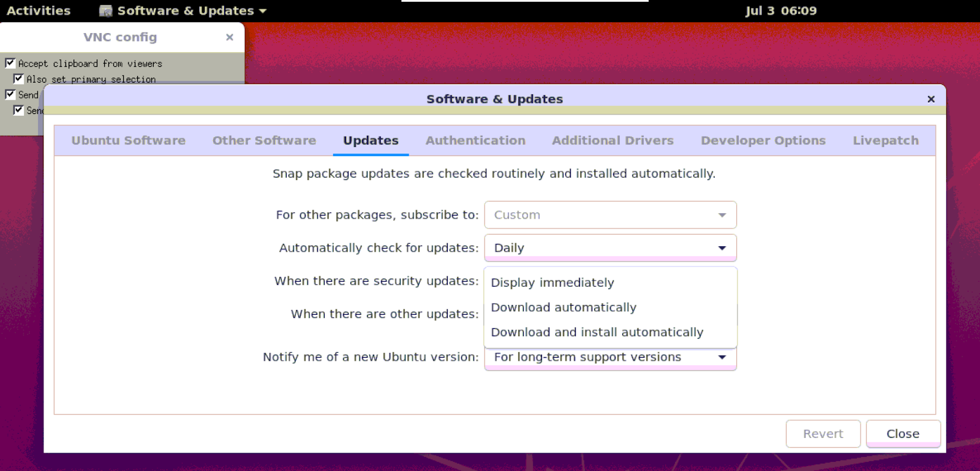Click the 'Notify me of a new Ubuntu version:' label
Image resolution: width=980 pixels, height=471 pixels.
pyautogui.click(x=371, y=357)
